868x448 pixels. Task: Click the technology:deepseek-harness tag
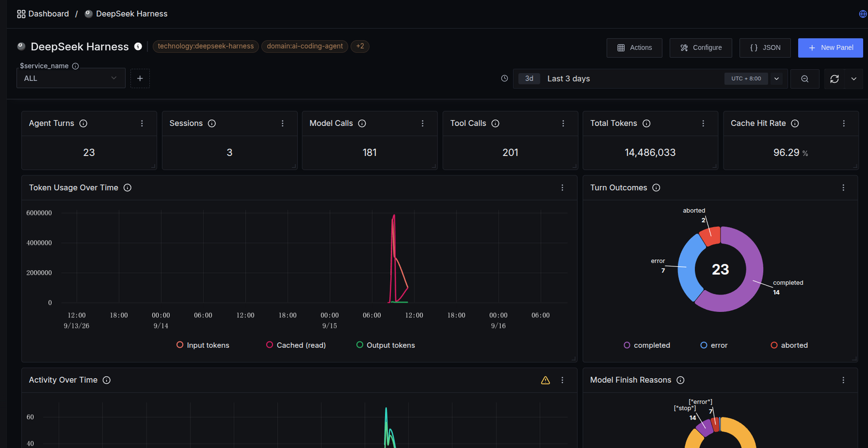coord(206,46)
